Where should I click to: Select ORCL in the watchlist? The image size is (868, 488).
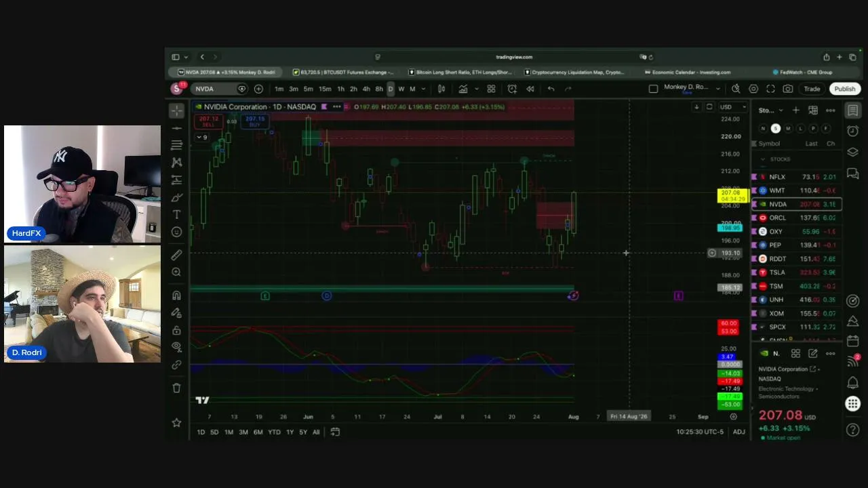(797, 218)
